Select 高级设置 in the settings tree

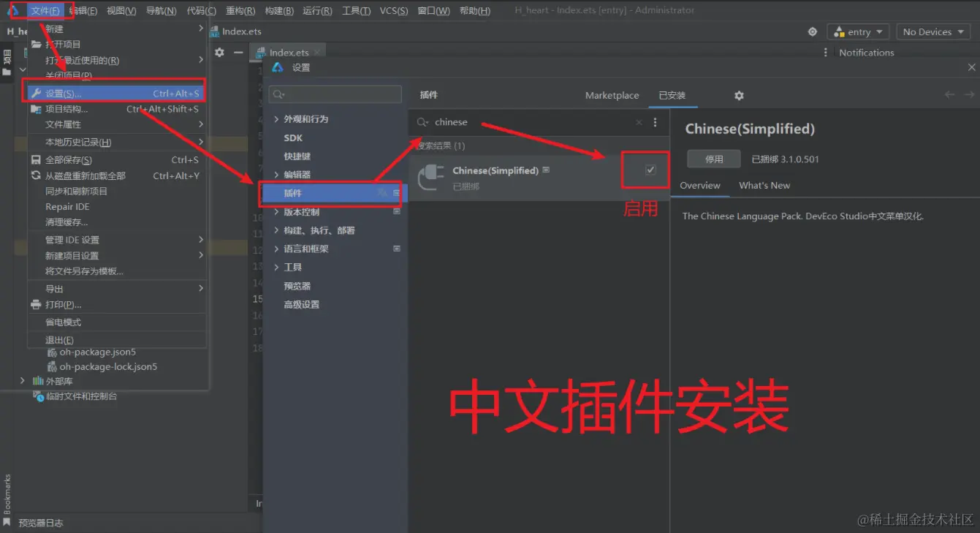pyautogui.click(x=302, y=304)
